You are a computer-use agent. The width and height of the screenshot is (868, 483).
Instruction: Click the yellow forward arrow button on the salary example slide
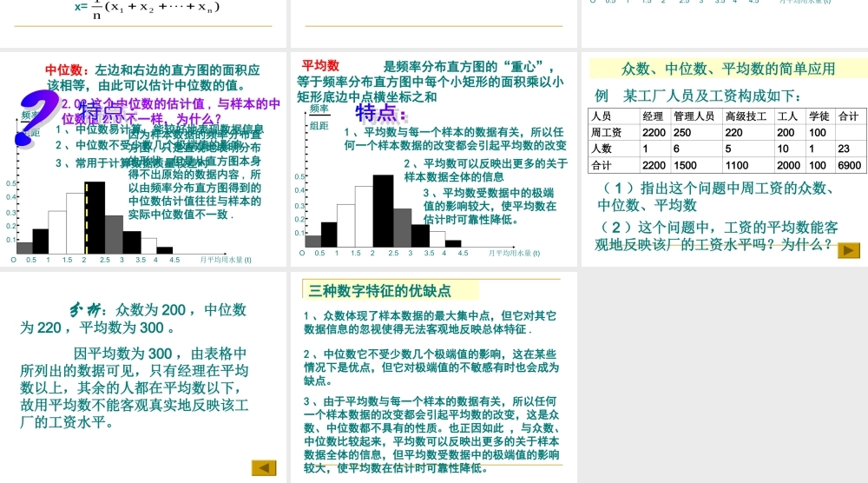coord(849,251)
